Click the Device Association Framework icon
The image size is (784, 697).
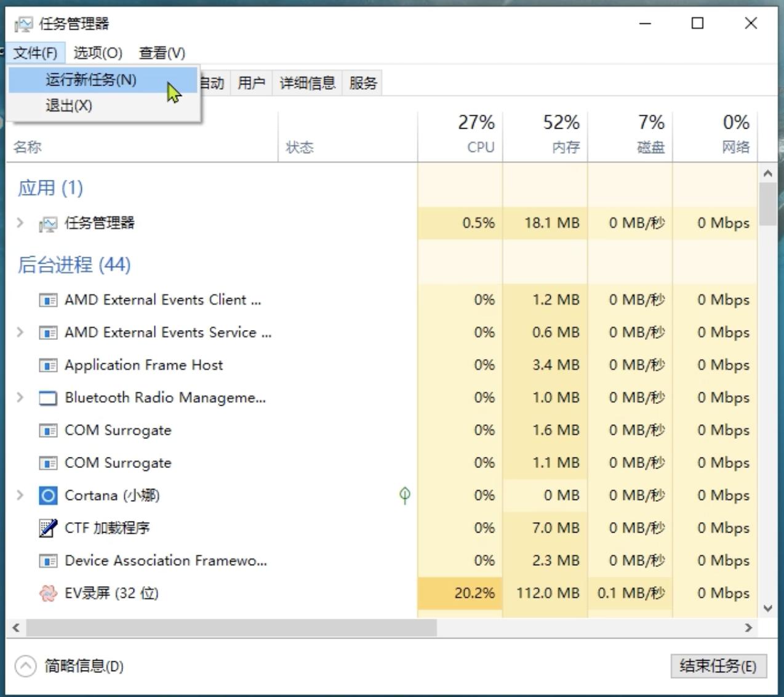[x=48, y=560]
